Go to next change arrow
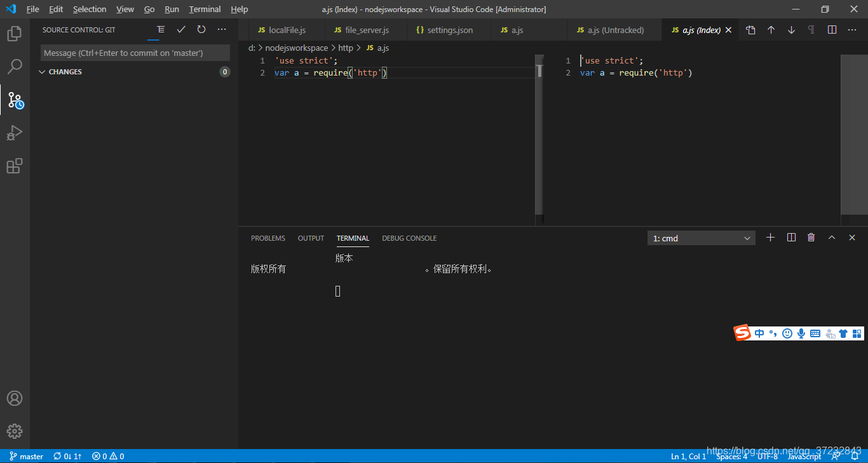868x463 pixels. pyautogui.click(x=791, y=30)
